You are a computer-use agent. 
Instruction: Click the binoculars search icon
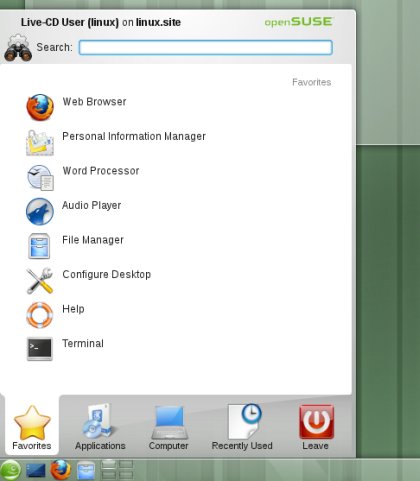tap(18, 48)
